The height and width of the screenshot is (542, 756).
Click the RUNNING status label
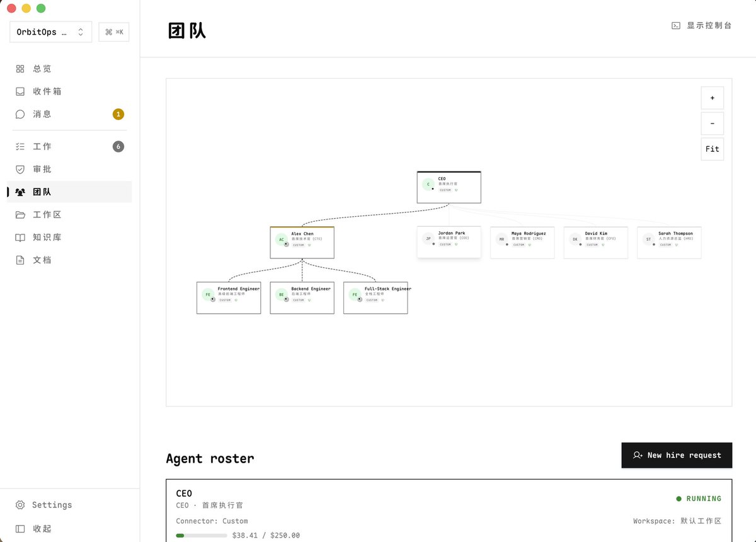click(704, 499)
